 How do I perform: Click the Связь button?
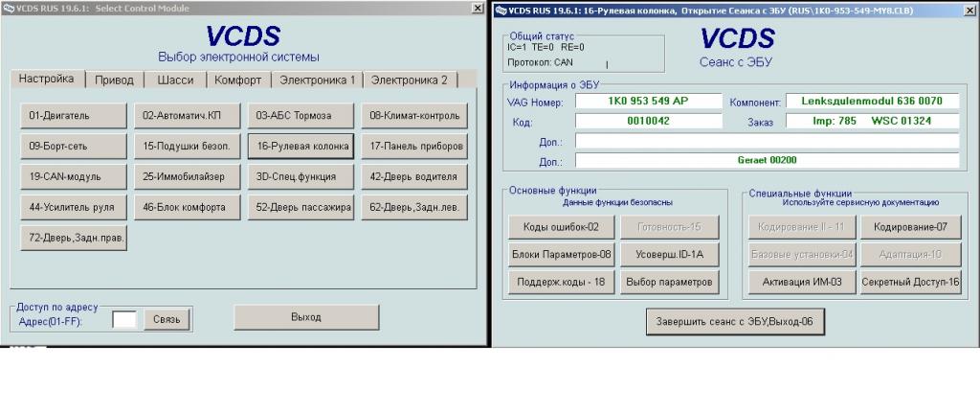click(167, 319)
